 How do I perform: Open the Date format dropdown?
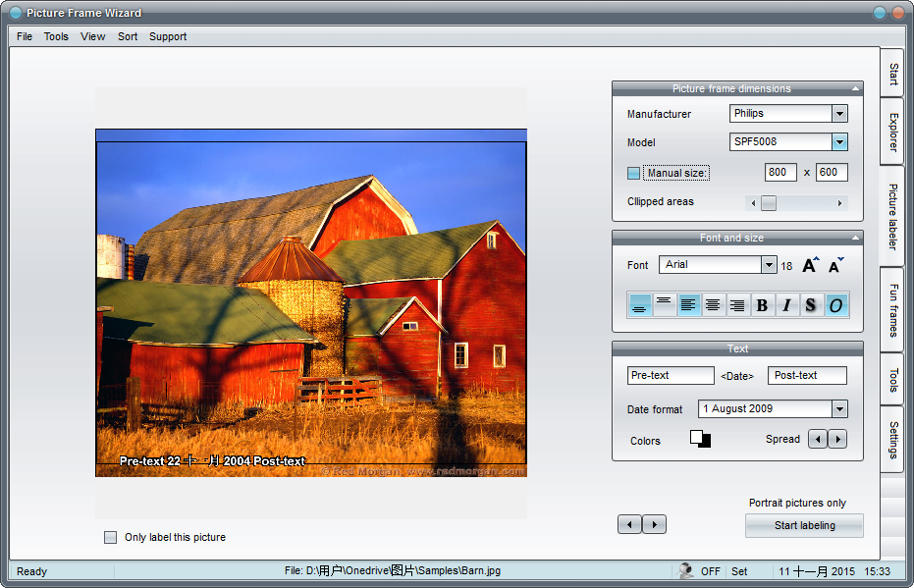coord(839,409)
